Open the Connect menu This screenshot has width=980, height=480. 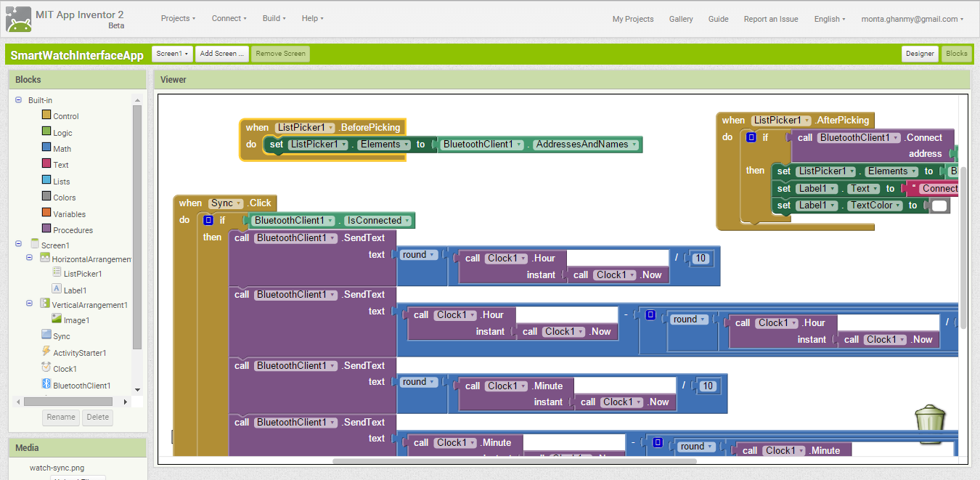pyautogui.click(x=229, y=19)
